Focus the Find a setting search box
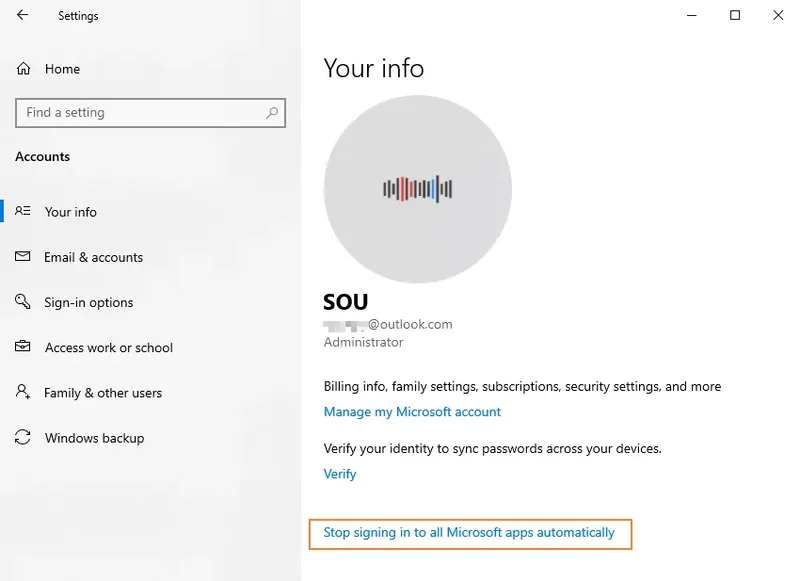 click(x=151, y=113)
